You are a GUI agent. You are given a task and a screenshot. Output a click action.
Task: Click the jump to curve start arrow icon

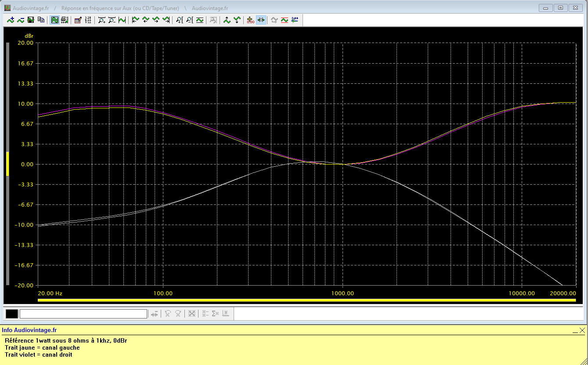(x=135, y=20)
